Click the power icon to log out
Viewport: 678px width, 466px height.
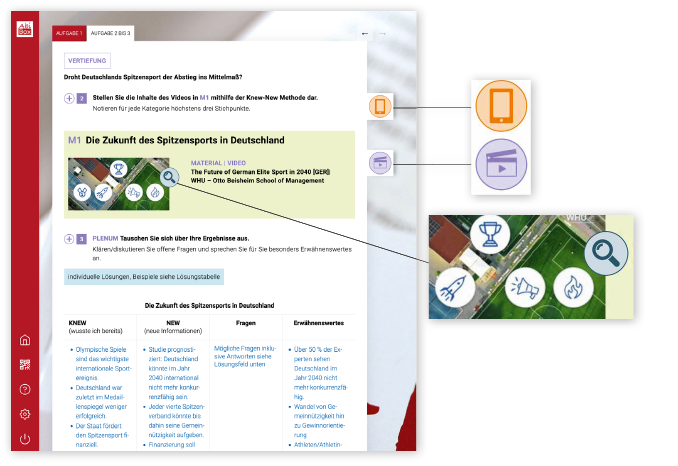point(25,439)
